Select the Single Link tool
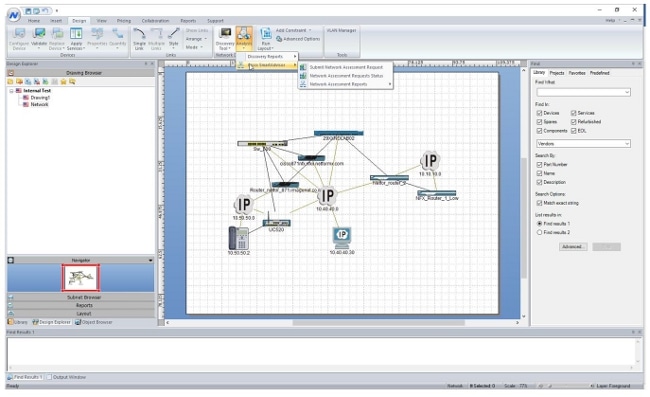650x397 pixels. (139, 39)
